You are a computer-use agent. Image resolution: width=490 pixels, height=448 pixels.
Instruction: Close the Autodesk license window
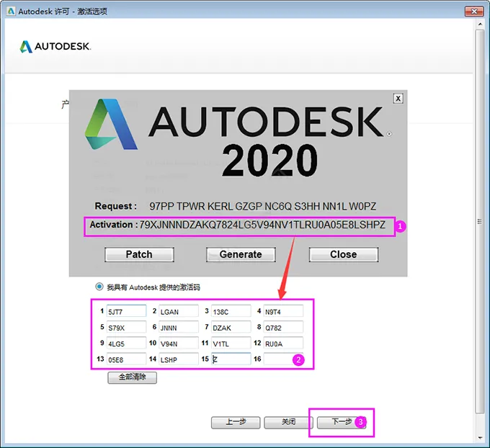point(473,11)
